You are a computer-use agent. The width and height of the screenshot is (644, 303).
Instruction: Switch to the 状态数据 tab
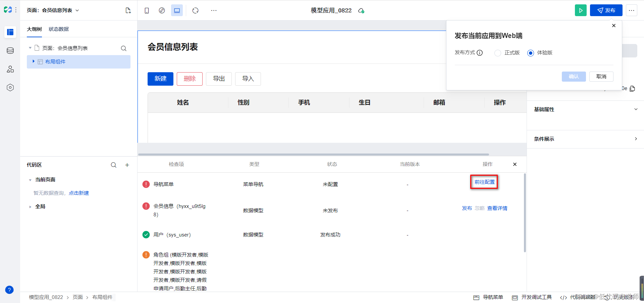pos(59,29)
